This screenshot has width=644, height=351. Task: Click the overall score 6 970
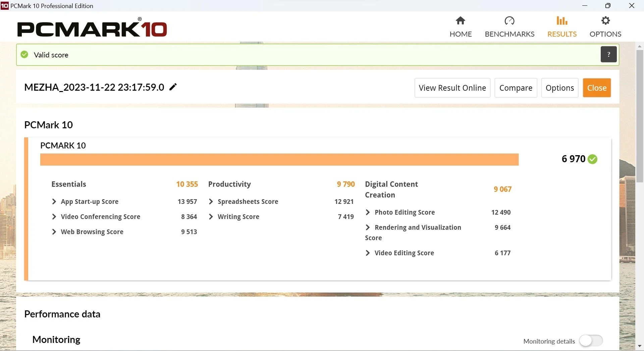tap(574, 159)
